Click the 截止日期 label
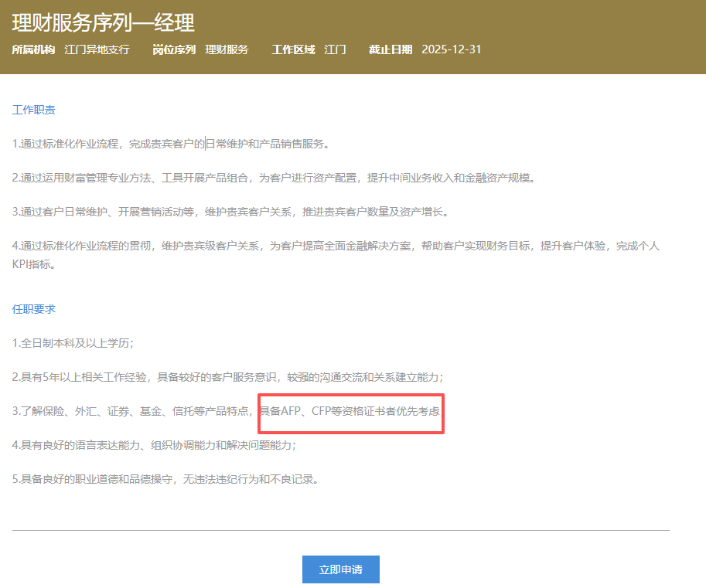The image size is (706, 588). 391,49
